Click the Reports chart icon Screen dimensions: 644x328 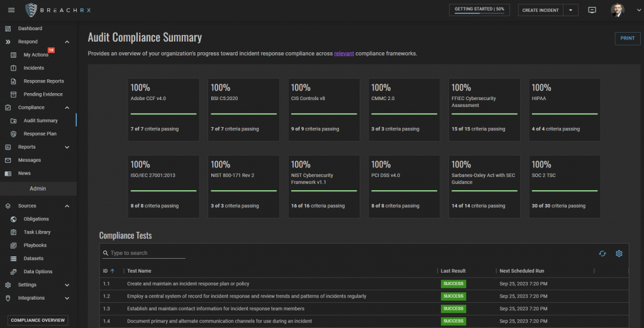(8, 147)
